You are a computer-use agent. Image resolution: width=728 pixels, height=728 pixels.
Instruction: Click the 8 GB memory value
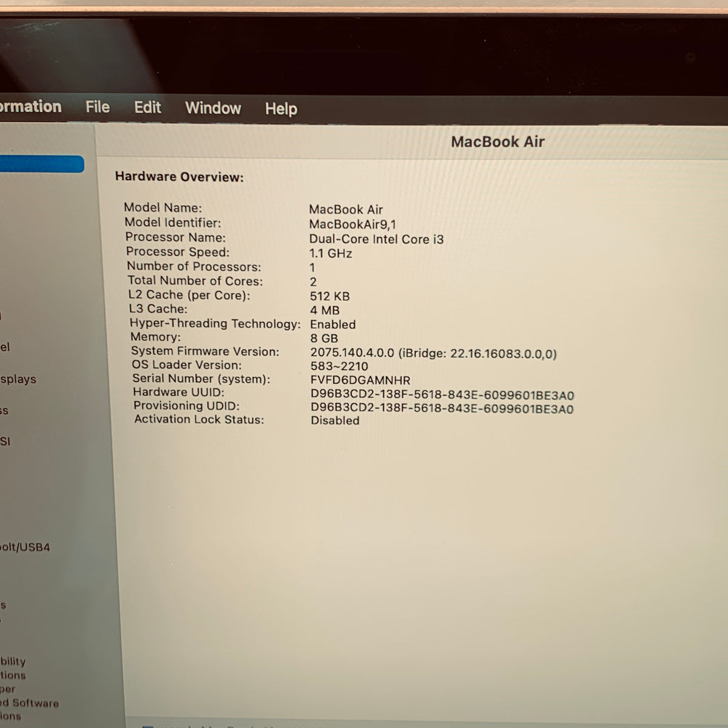point(324,339)
